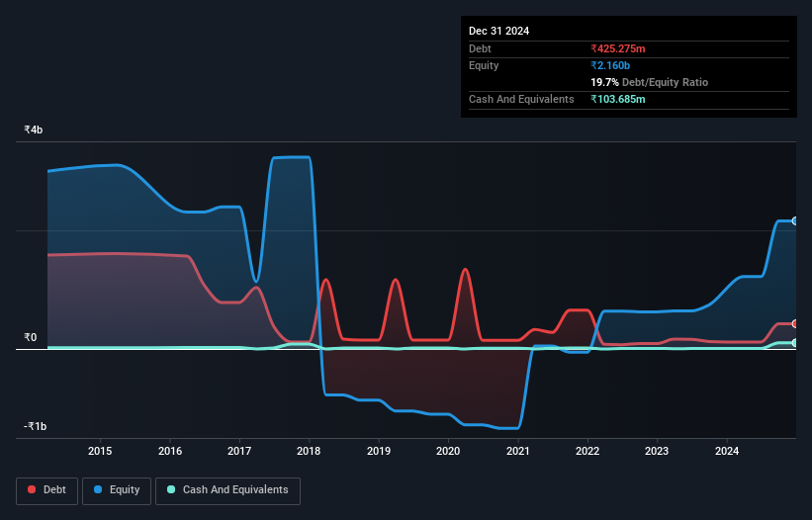The image size is (812, 520).
Task: Click the 2020 x-axis label
Action: pyautogui.click(x=448, y=451)
